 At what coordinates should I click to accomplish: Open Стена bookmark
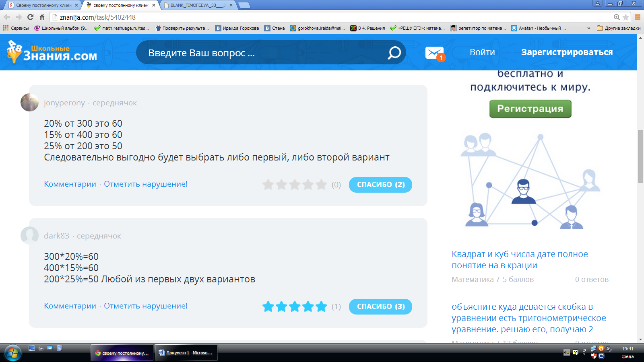point(275,28)
